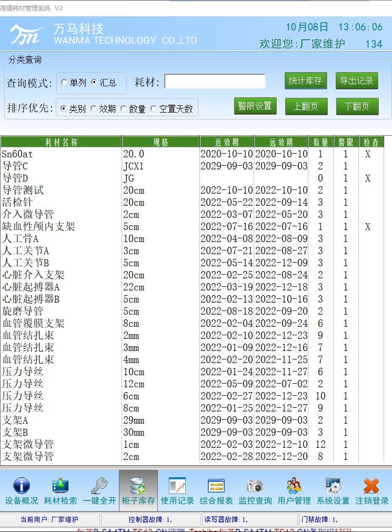Choose 空置天数 sort priority option
This screenshot has width=392, height=532.
click(x=154, y=109)
